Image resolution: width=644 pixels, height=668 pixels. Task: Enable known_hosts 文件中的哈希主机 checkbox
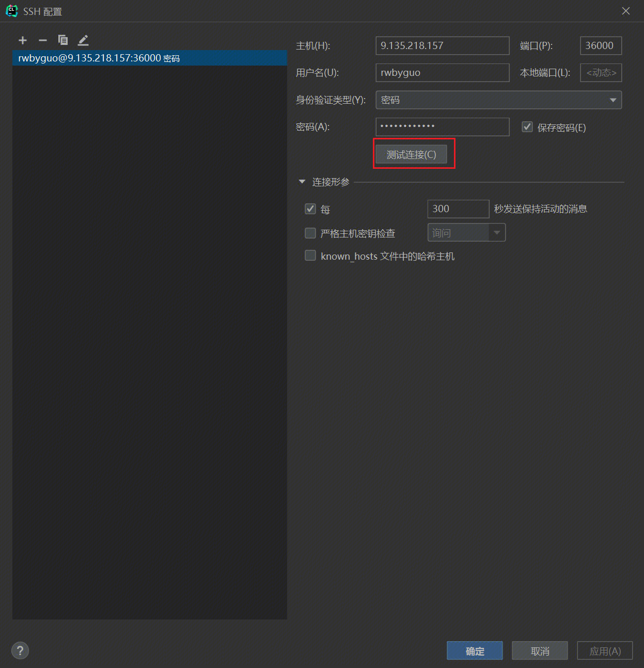tap(310, 256)
